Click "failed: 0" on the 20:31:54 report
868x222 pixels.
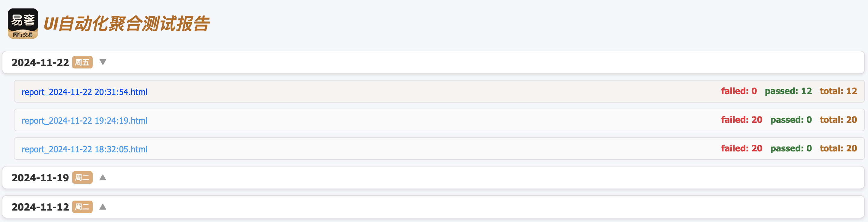pos(739,91)
